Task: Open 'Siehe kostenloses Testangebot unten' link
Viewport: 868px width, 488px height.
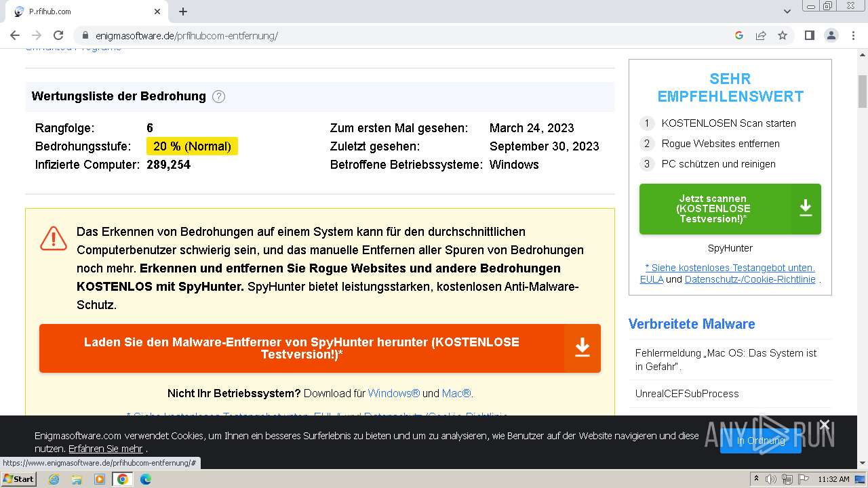Action: pyautogui.click(x=730, y=268)
